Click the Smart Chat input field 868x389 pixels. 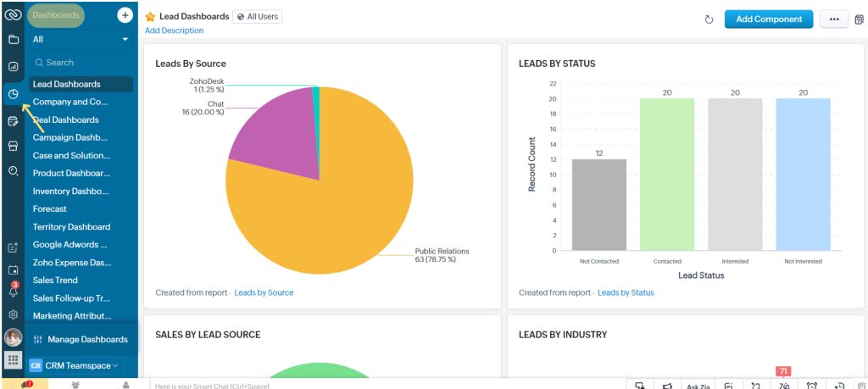tap(387, 386)
